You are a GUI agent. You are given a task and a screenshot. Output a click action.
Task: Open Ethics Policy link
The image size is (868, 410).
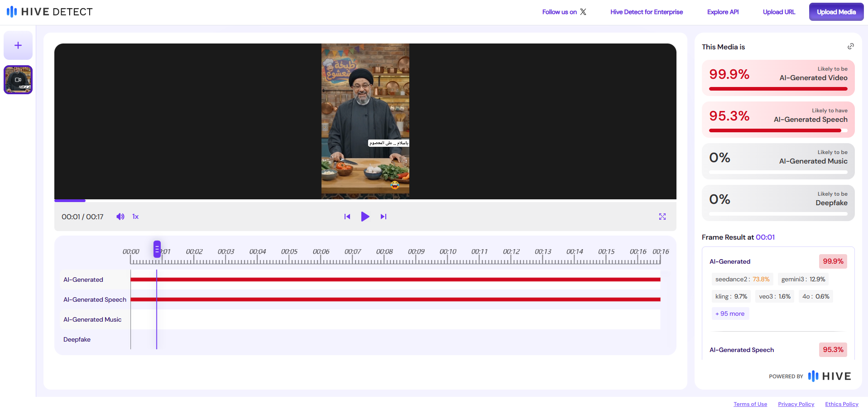842,404
